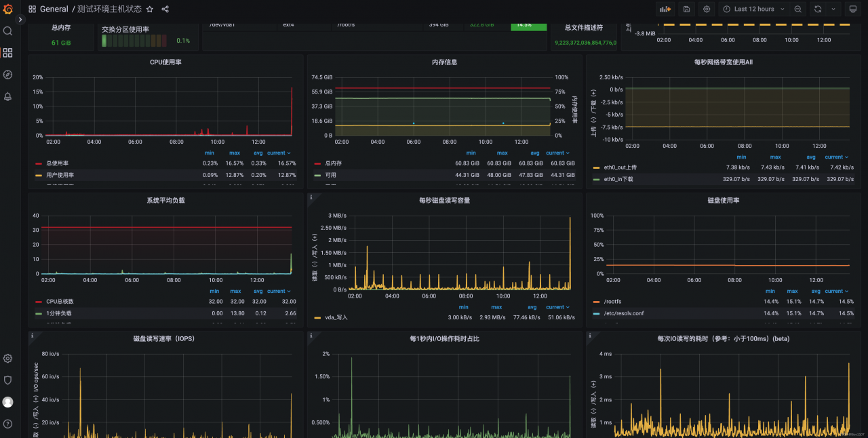Zoom out the time range
Image resolution: width=868 pixels, height=438 pixels.
[x=797, y=9]
